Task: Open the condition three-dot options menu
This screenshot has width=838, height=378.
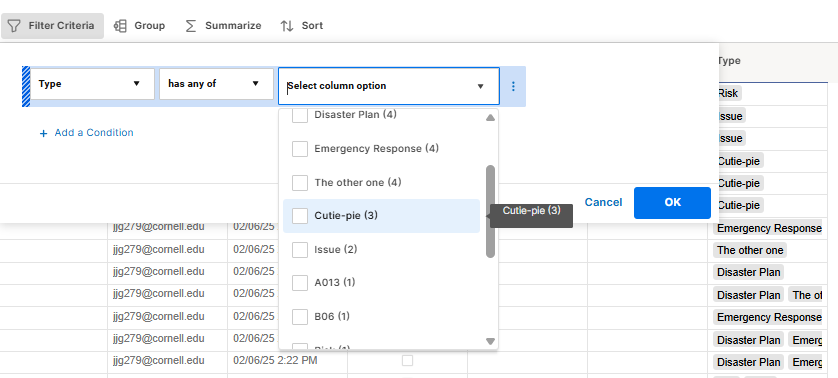Action: pos(513,86)
